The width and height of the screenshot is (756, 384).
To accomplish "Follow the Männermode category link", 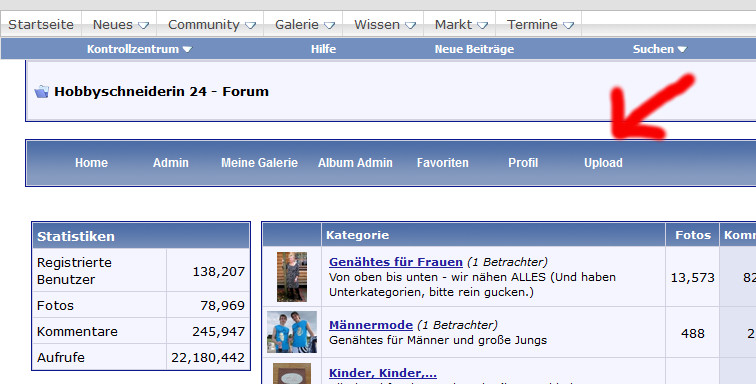I will [371, 325].
